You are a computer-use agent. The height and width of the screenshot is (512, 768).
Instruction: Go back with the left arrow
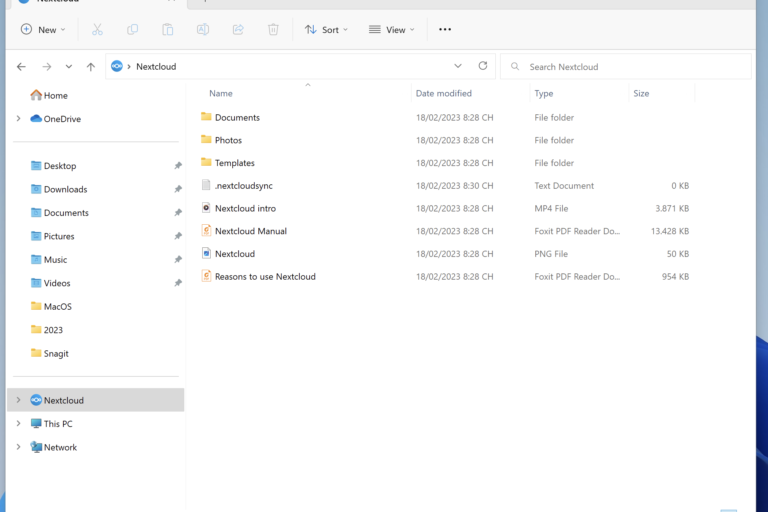point(21,67)
